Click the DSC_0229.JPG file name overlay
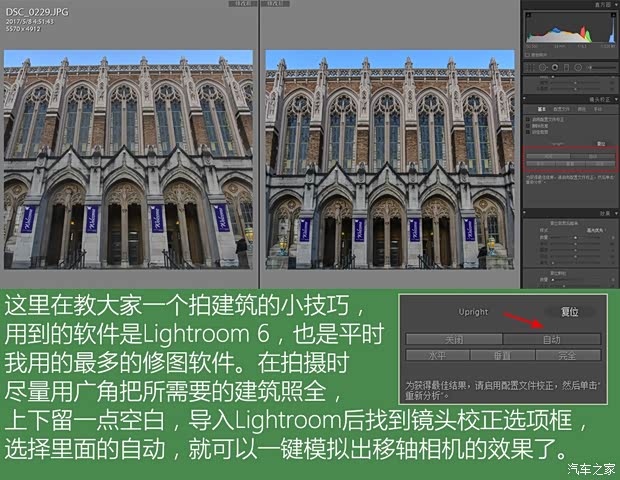620x480 pixels. pos(37,12)
